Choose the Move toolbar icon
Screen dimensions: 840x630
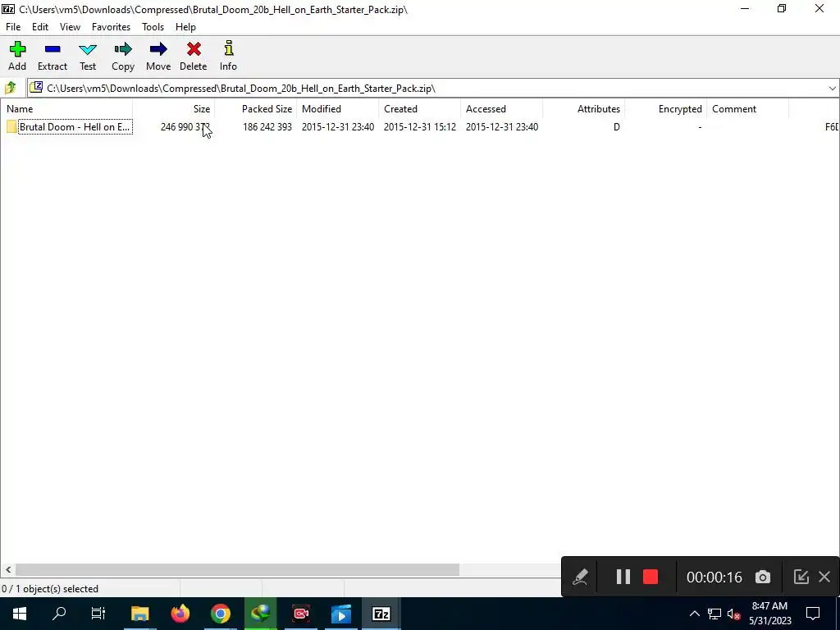click(158, 56)
